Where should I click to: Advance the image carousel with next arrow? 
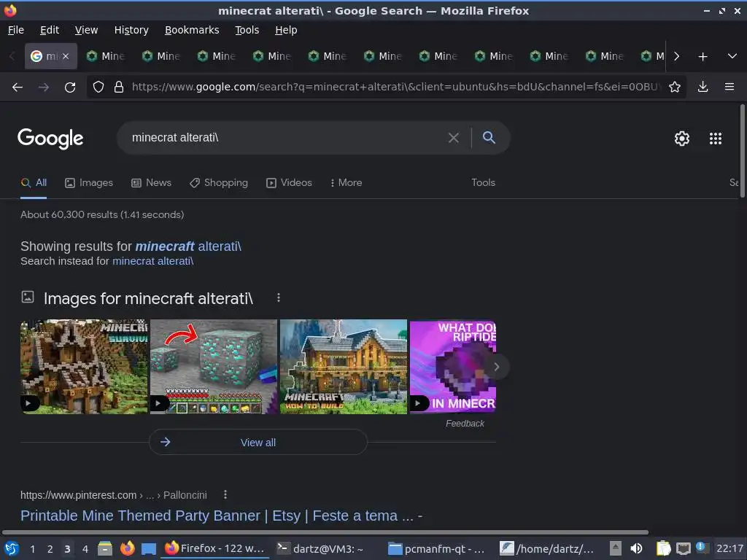tap(496, 367)
